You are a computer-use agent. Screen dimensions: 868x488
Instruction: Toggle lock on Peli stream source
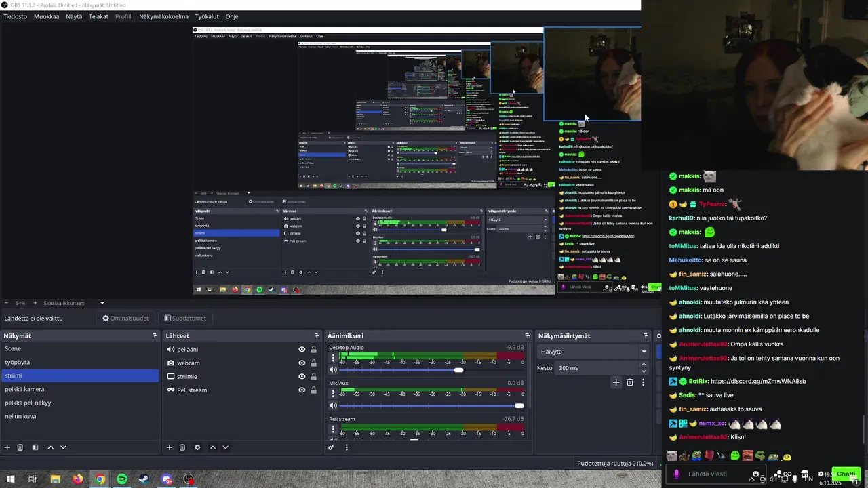coord(313,390)
